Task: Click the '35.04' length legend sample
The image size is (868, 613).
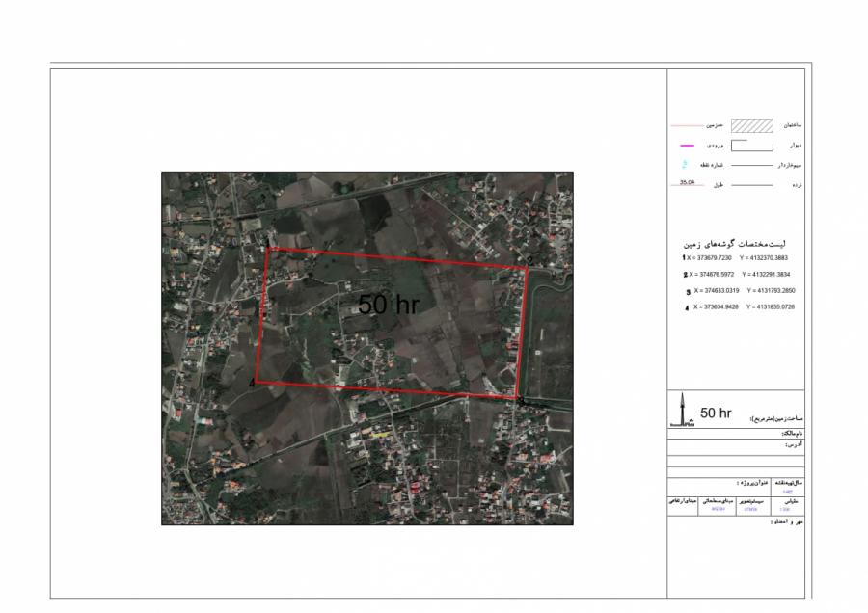Action: pyautogui.click(x=687, y=182)
